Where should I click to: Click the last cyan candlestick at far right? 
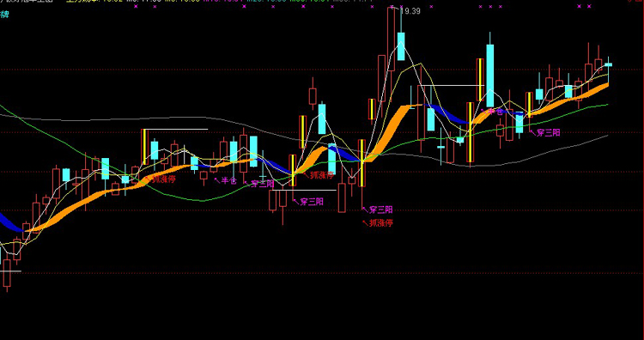point(608,64)
